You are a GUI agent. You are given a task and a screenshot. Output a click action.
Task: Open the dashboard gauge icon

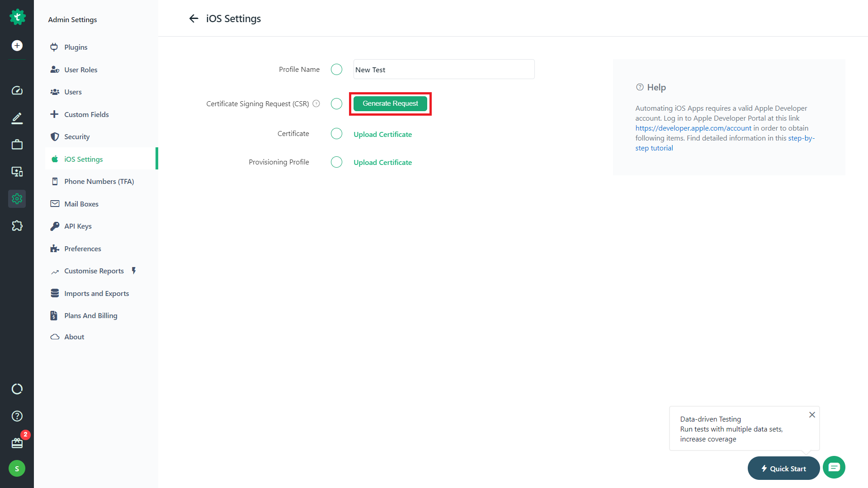(x=17, y=91)
